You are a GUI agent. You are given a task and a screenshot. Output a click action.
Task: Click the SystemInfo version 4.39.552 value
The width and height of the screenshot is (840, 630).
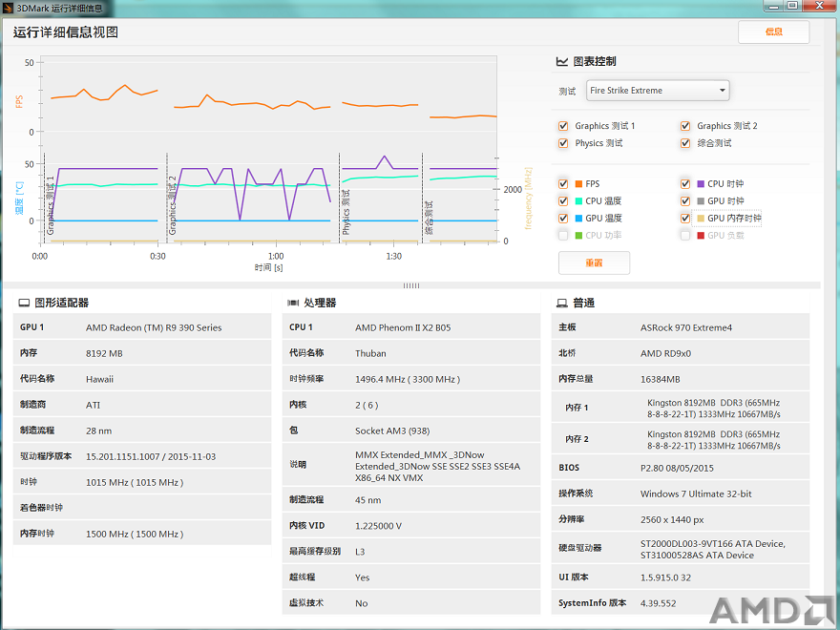pyautogui.click(x=658, y=603)
